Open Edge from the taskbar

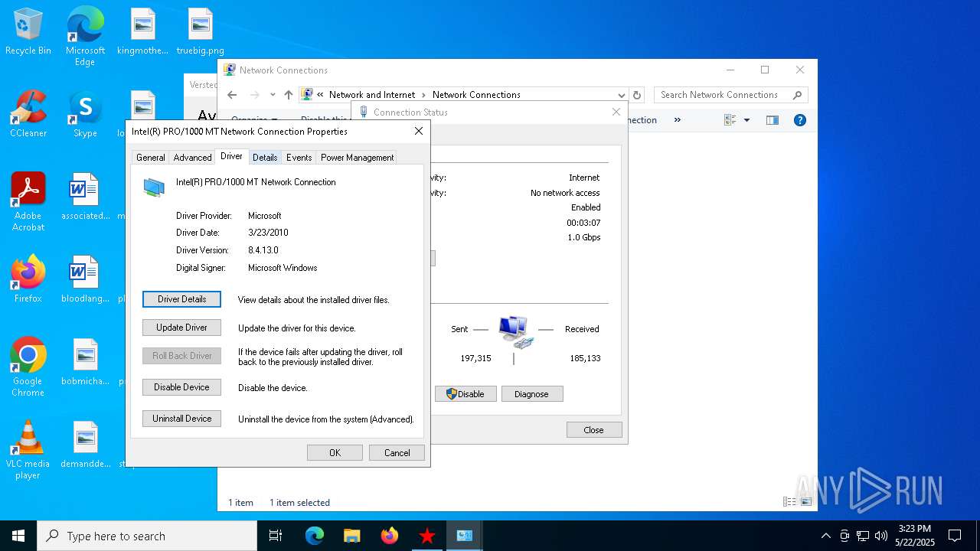coord(315,536)
